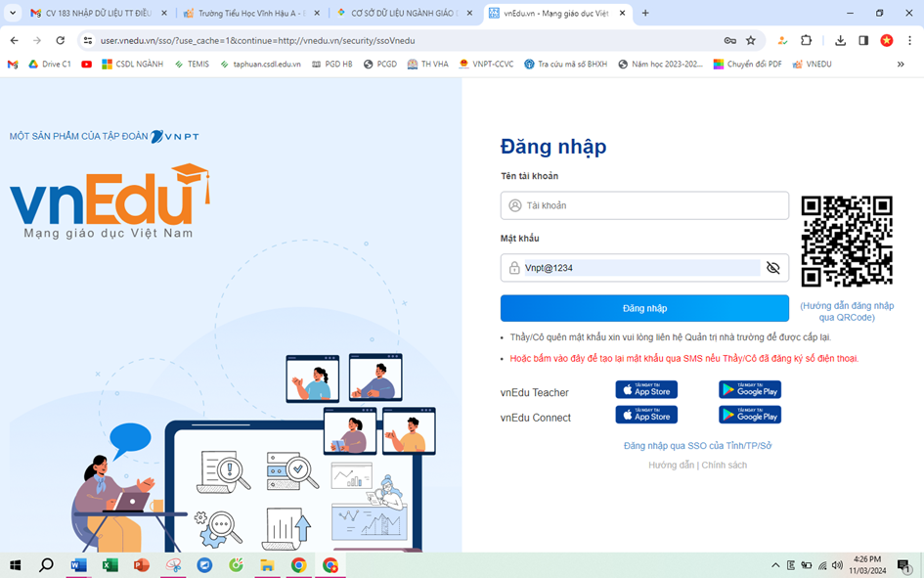
Task: Open the taphuan.csdl.edu.vn bookmark
Action: point(260,65)
